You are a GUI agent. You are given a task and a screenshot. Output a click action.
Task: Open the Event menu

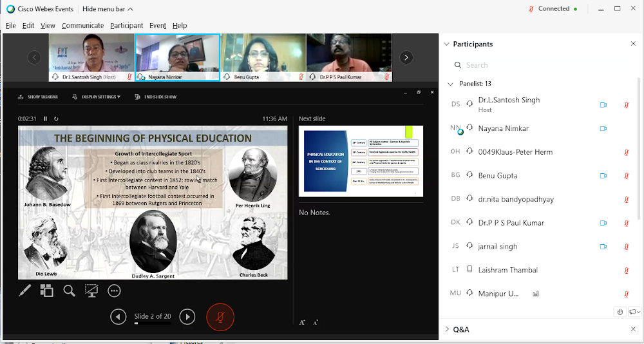click(x=158, y=26)
